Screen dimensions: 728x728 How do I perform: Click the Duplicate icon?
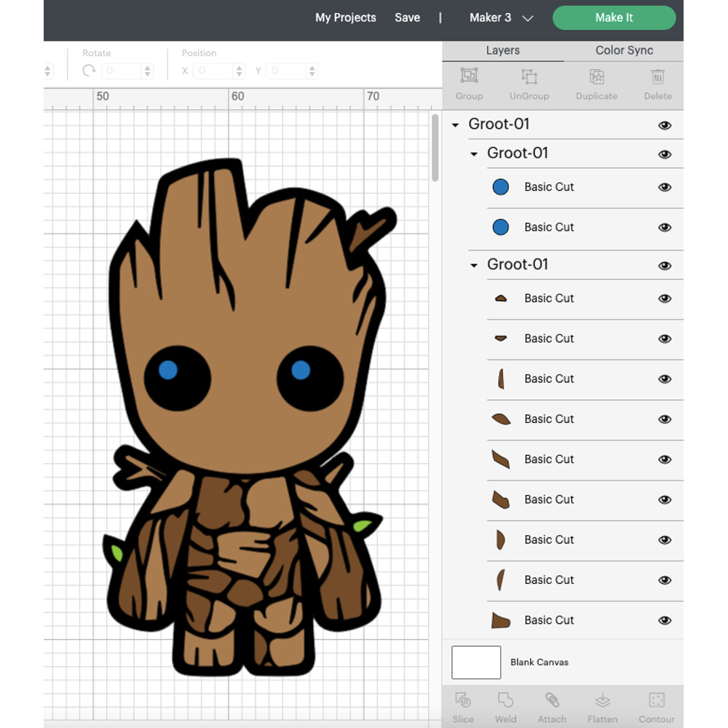coord(596,82)
